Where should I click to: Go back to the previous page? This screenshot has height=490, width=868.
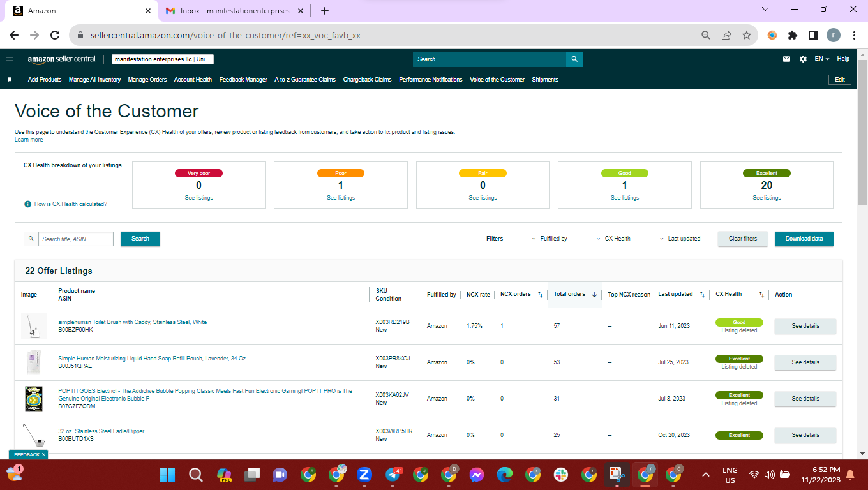[14, 35]
